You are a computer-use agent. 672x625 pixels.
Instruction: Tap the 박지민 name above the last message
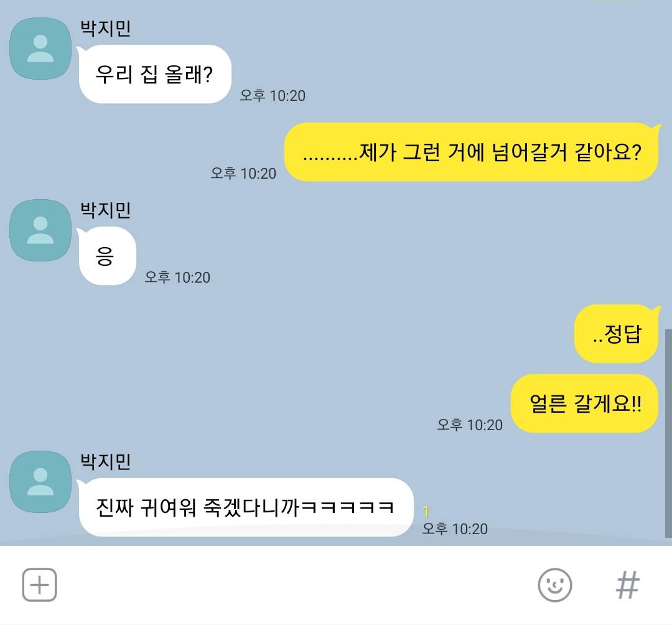pos(105,462)
